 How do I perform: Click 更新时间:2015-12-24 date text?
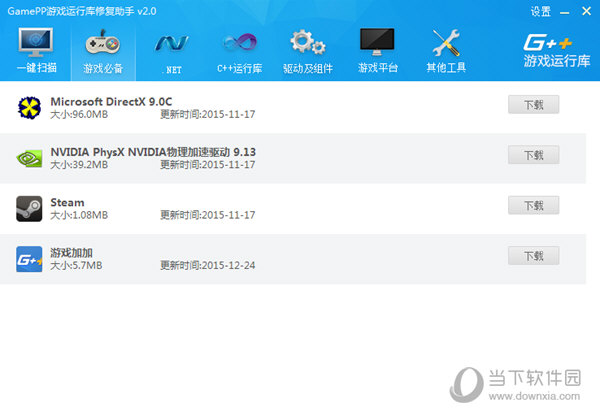coord(207,265)
